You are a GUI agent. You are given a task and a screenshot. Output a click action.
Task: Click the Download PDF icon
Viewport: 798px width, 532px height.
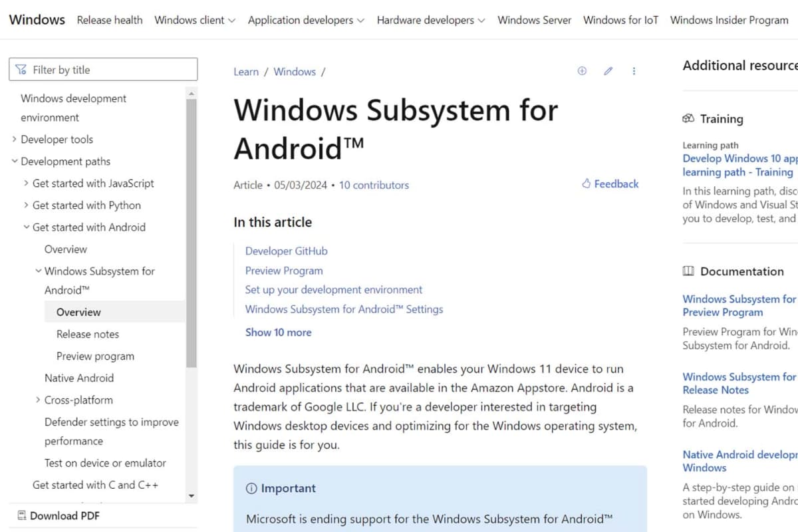(22, 515)
